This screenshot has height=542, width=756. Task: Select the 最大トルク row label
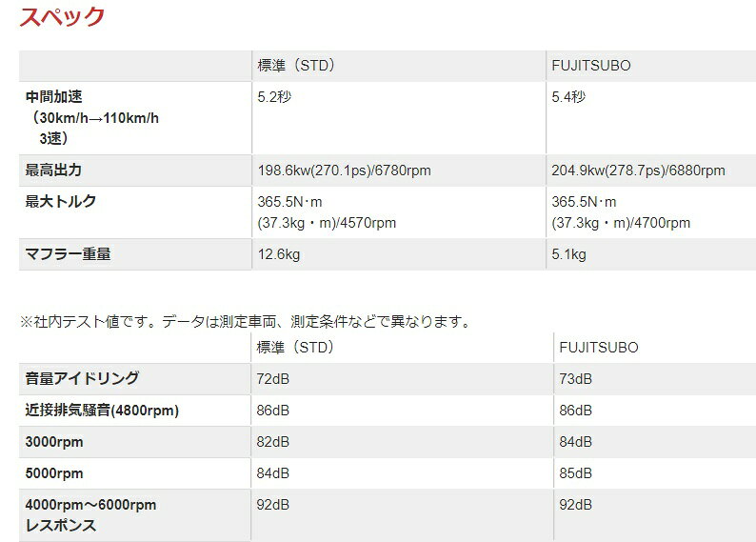(x=60, y=202)
